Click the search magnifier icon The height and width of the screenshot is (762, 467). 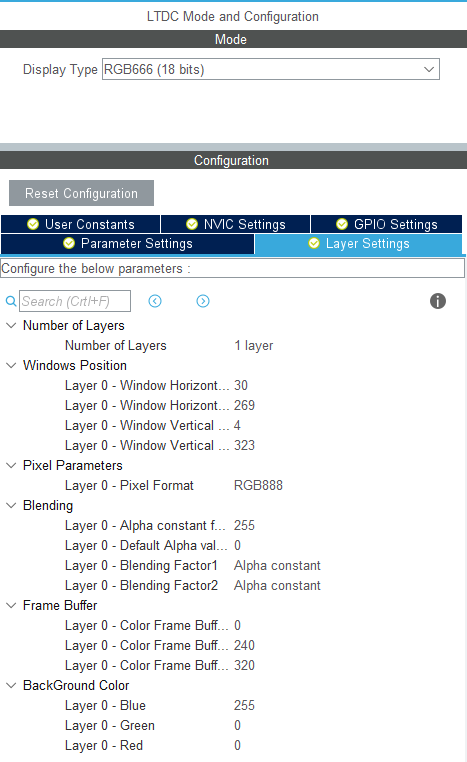(x=11, y=301)
